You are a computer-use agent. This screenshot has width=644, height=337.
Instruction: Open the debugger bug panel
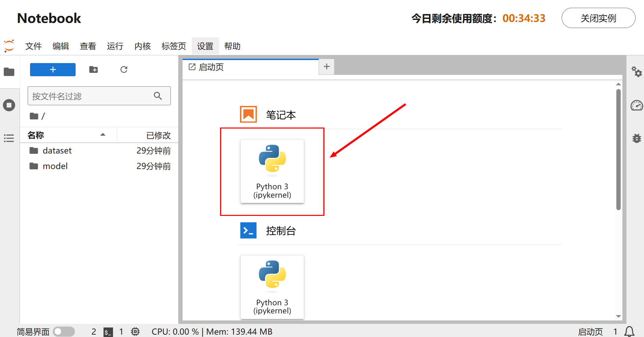click(637, 138)
